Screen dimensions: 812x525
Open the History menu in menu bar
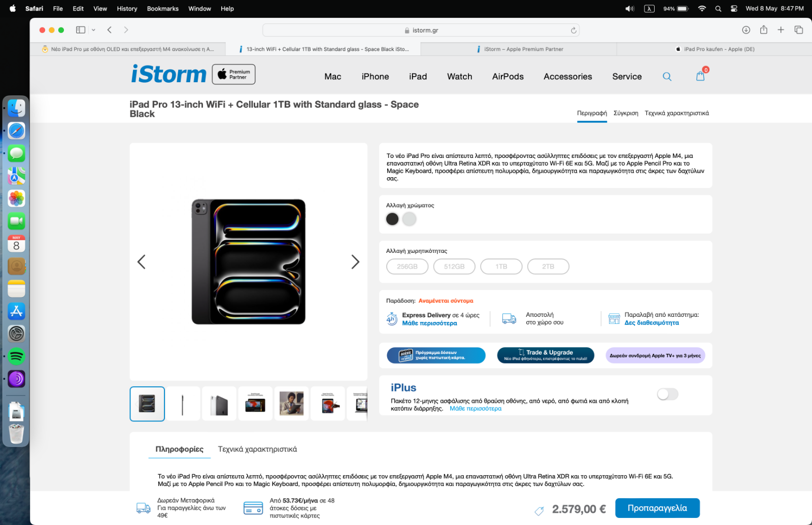coord(127,9)
